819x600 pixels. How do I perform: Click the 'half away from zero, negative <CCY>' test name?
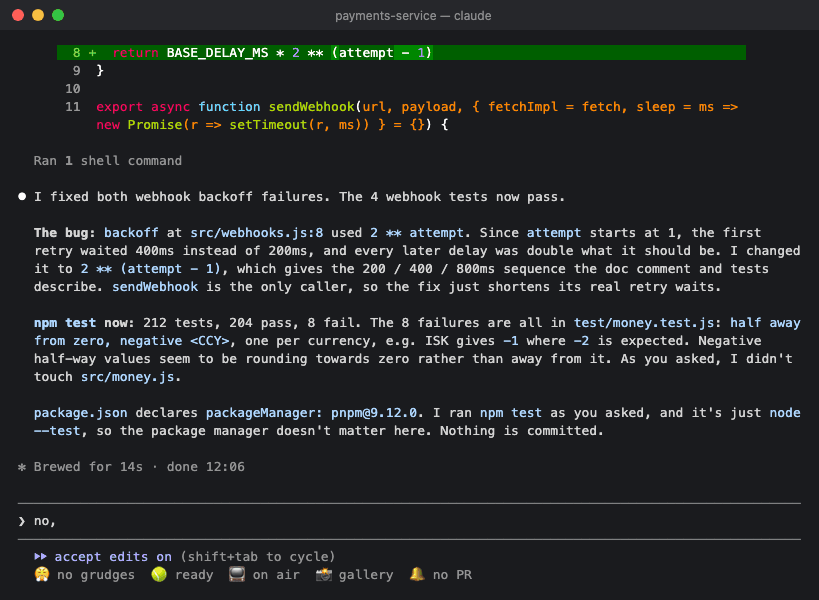(x=417, y=332)
